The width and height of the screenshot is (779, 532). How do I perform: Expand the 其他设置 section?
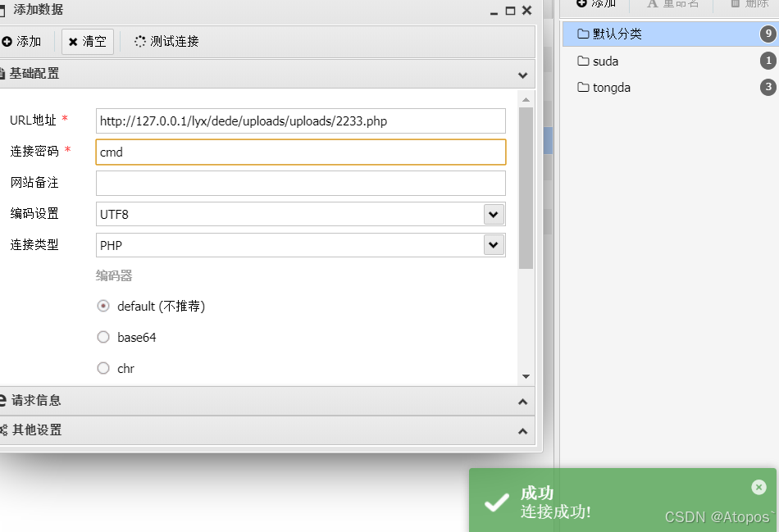click(x=522, y=430)
